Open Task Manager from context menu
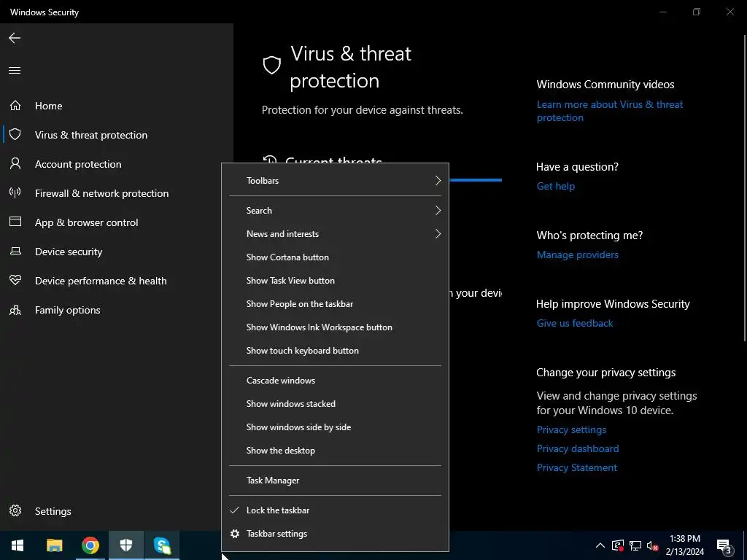This screenshot has height=560, width=747. click(336, 481)
